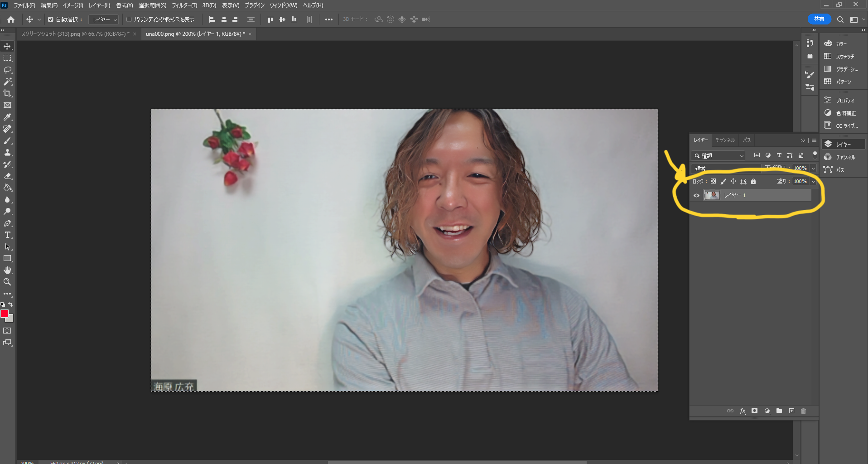This screenshot has height=464, width=868.
Task: Open the イメージ(I) menu
Action: click(x=73, y=5)
